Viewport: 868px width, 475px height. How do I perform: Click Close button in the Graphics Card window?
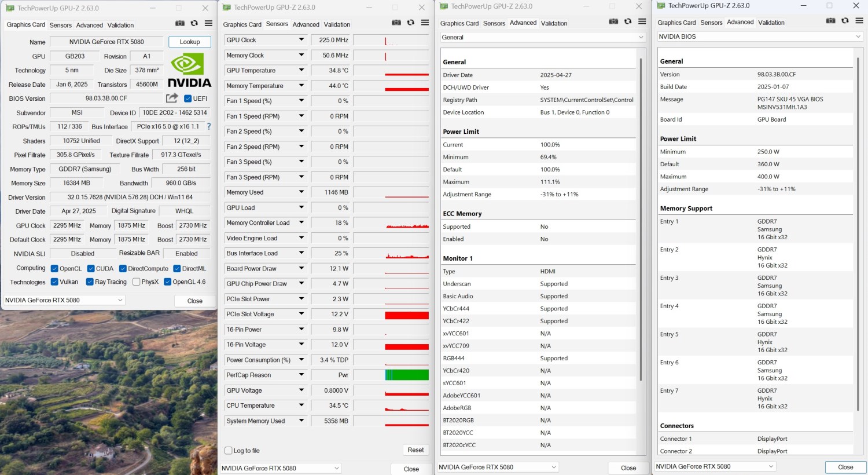click(x=195, y=301)
